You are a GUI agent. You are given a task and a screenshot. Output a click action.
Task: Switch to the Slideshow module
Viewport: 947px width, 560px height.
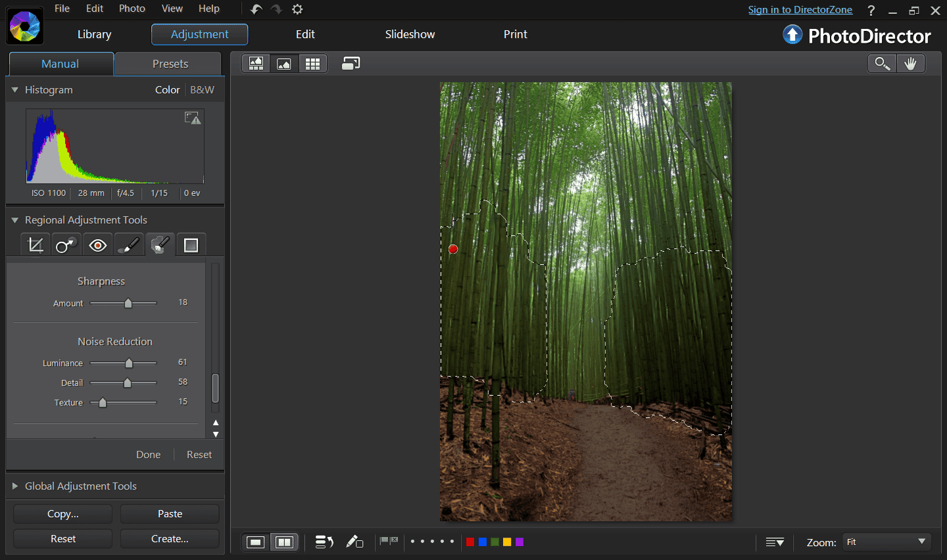[x=410, y=35]
